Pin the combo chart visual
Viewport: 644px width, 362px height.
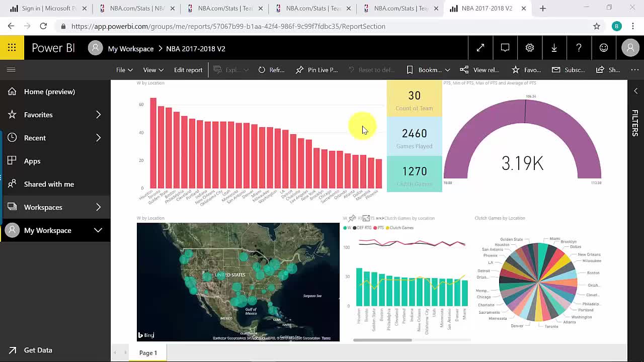pos(352,218)
